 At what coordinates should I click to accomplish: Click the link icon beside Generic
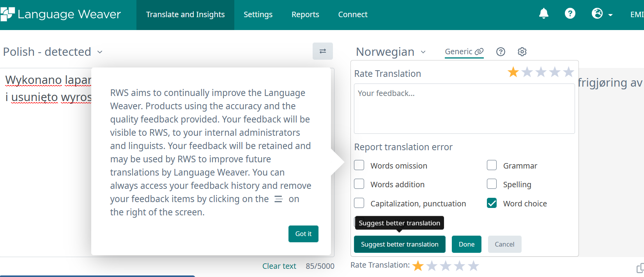click(x=479, y=51)
